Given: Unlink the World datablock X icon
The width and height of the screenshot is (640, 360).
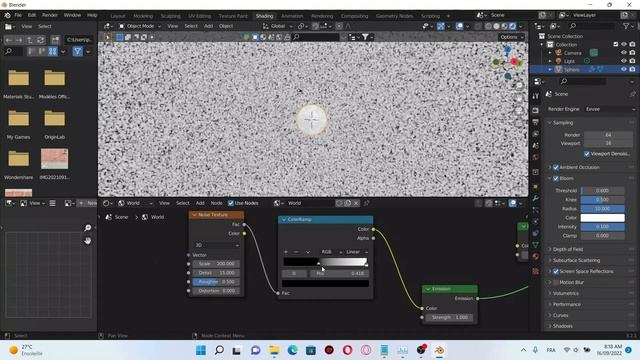Looking at the screenshot, I should click(x=356, y=203).
